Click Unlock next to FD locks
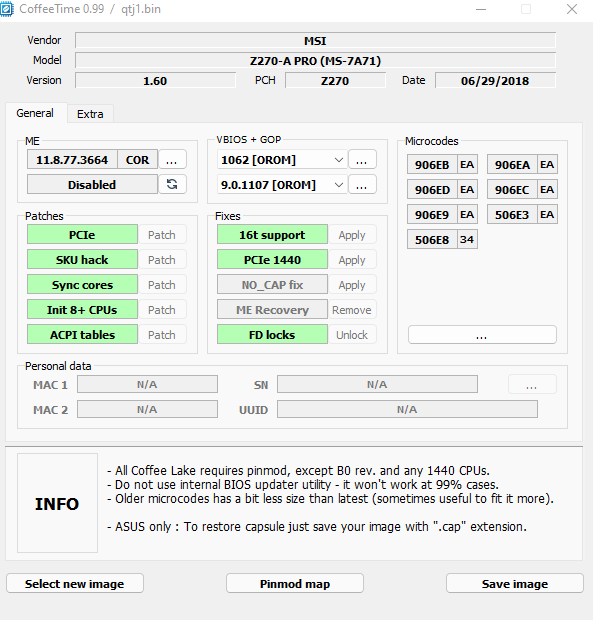This screenshot has width=593, height=620. tap(352, 335)
